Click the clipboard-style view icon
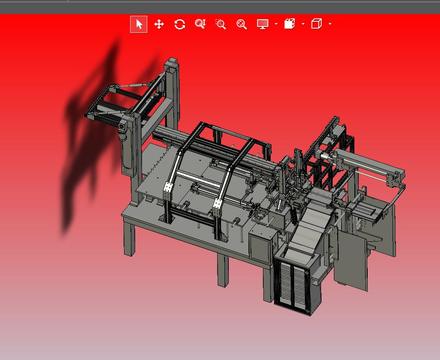Screen dimensions: 440x360 pos(290,24)
